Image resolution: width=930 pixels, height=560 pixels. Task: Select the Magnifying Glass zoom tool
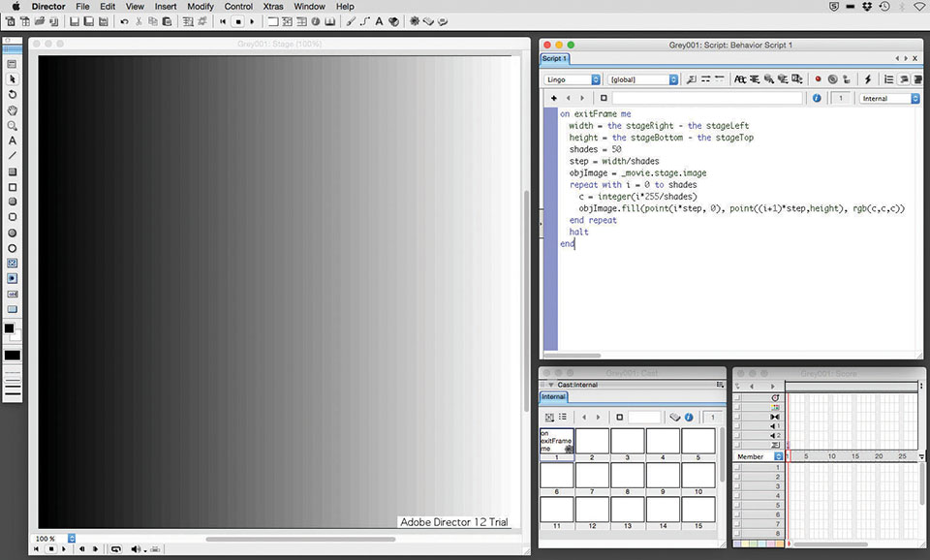point(13,126)
